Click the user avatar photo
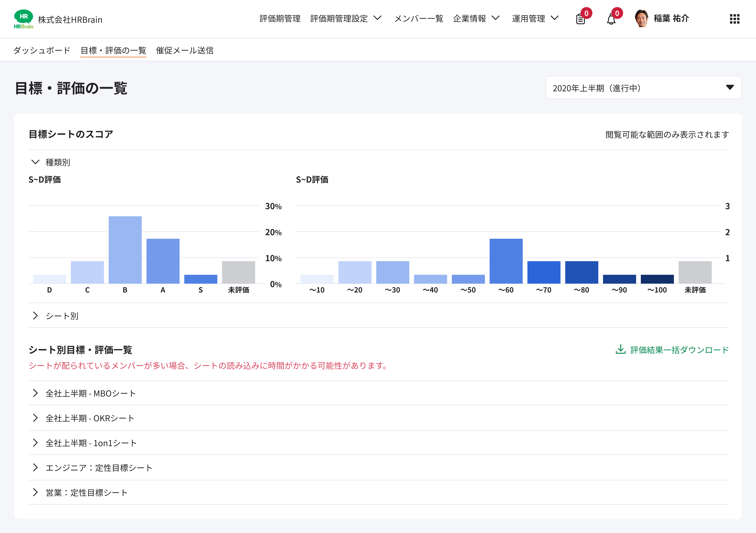756x533 pixels. click(x=641, y=18)
